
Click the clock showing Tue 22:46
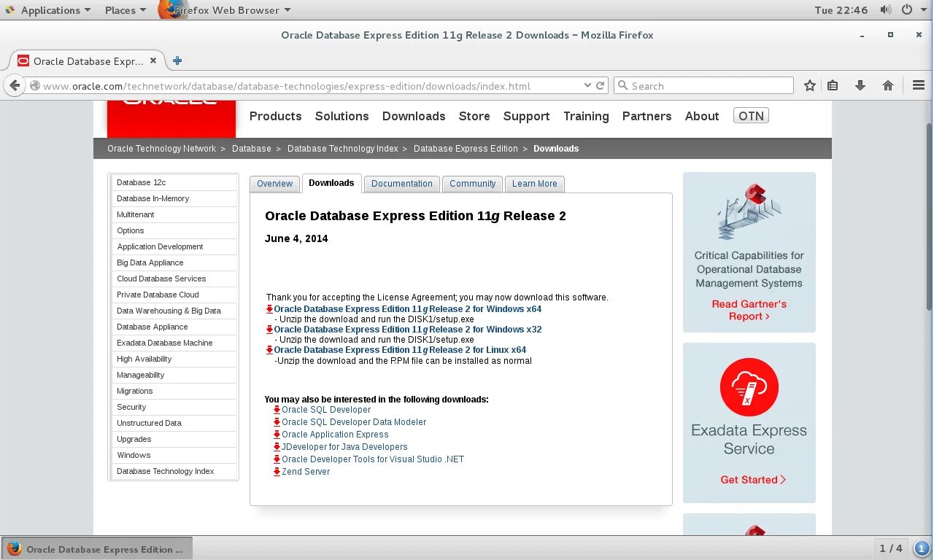(841, 10)
